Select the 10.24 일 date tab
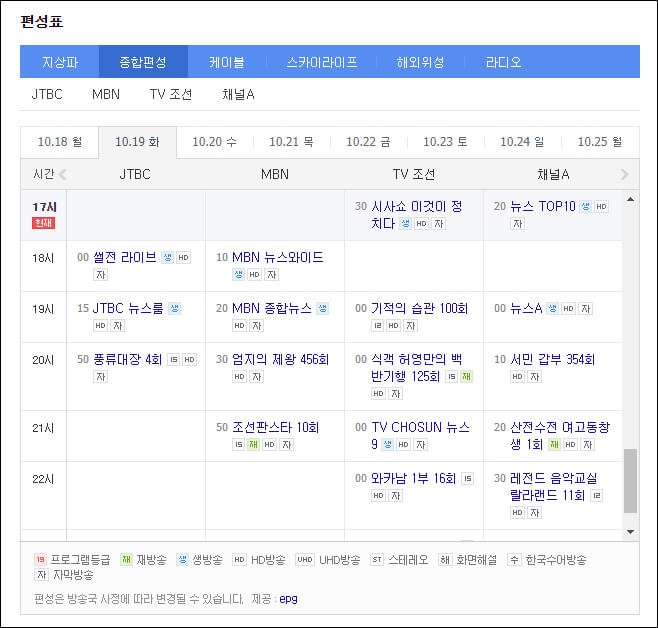This screenshot has width=658, height=628. [522, 142]
